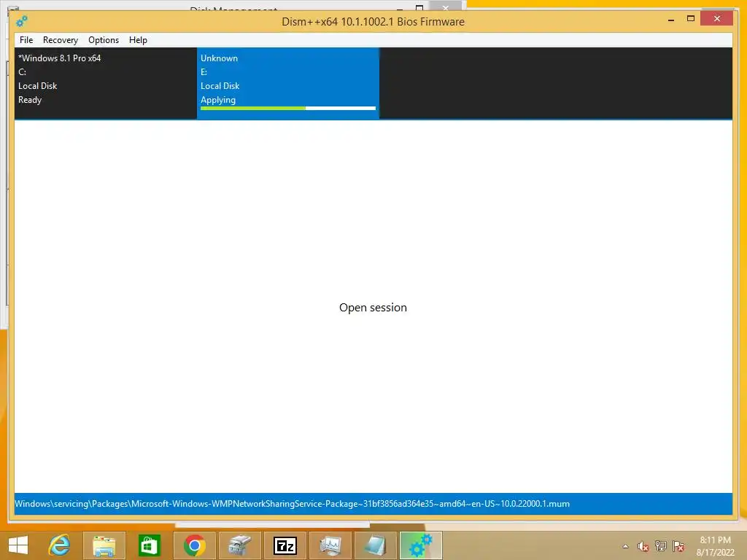Open File Explorer from taskbar
The width and height of the screenshot is (747, 560).
(104, 545)
